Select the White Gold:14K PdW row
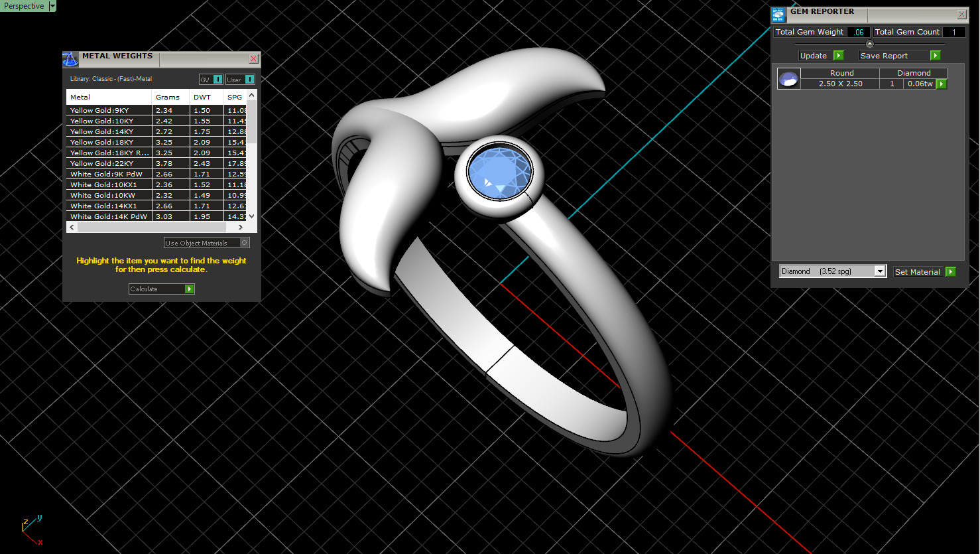The width and height of the screenshot is (980, 554). coord(156,216)
